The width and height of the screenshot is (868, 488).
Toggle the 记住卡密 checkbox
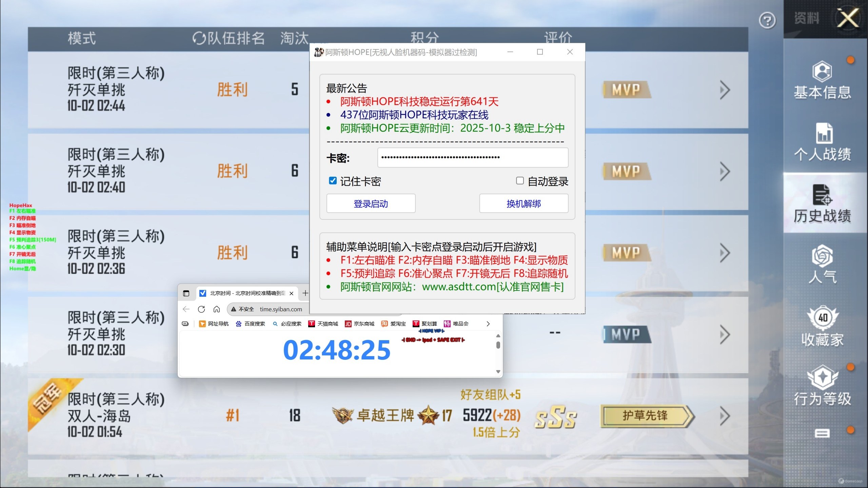pos(333,181)
